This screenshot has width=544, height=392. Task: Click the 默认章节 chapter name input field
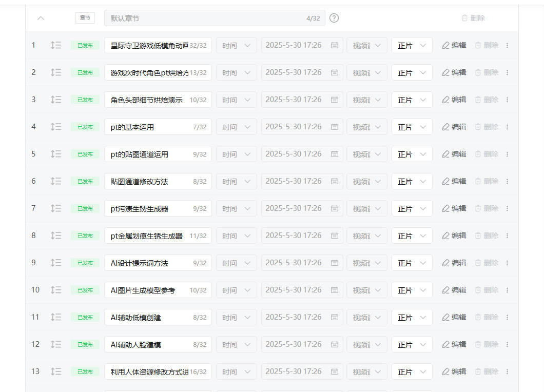pos(205,18)
